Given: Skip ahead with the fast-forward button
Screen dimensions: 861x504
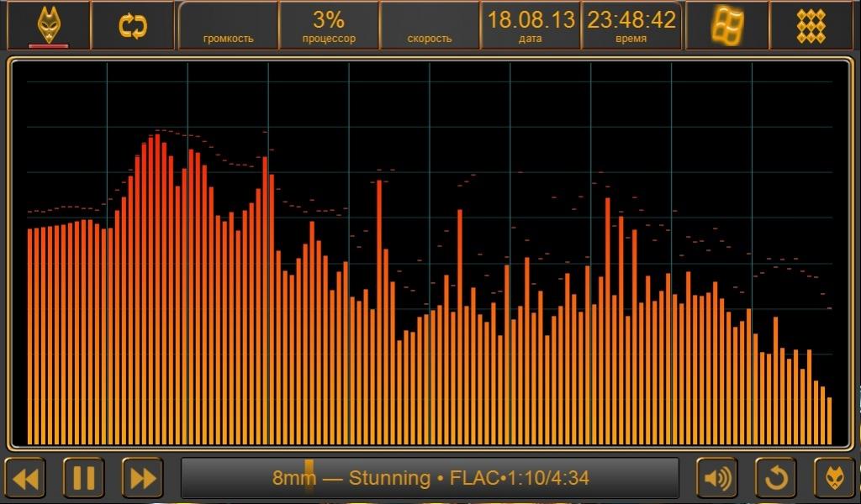Looking at the screenshot, I should click(143, 479).
